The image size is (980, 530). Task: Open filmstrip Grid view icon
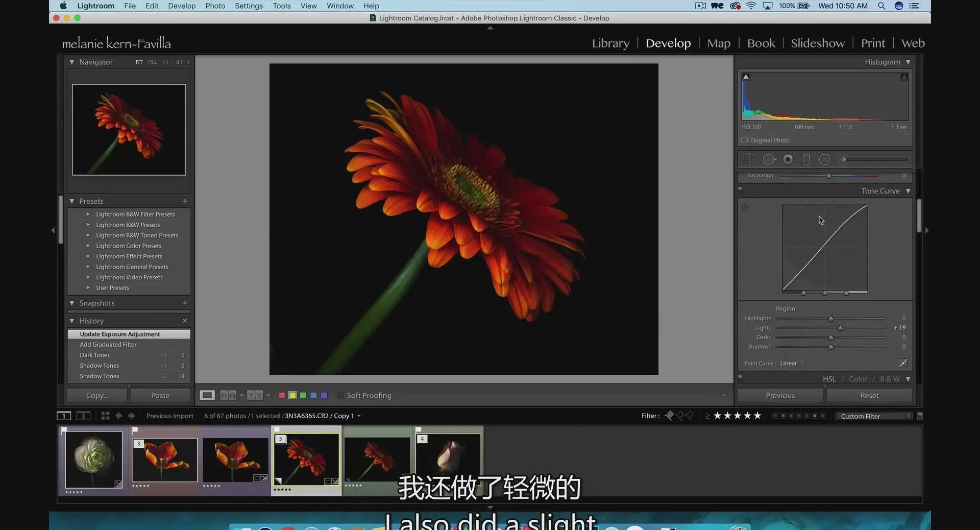(105, 416)
